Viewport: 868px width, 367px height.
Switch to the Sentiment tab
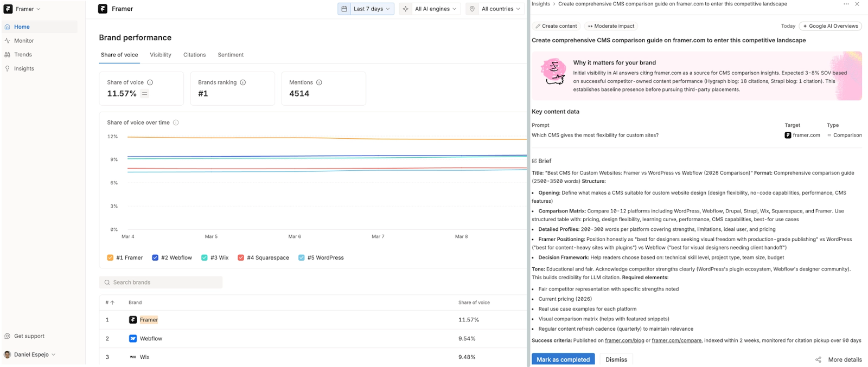pyautogui.click(x=231, y=55)
